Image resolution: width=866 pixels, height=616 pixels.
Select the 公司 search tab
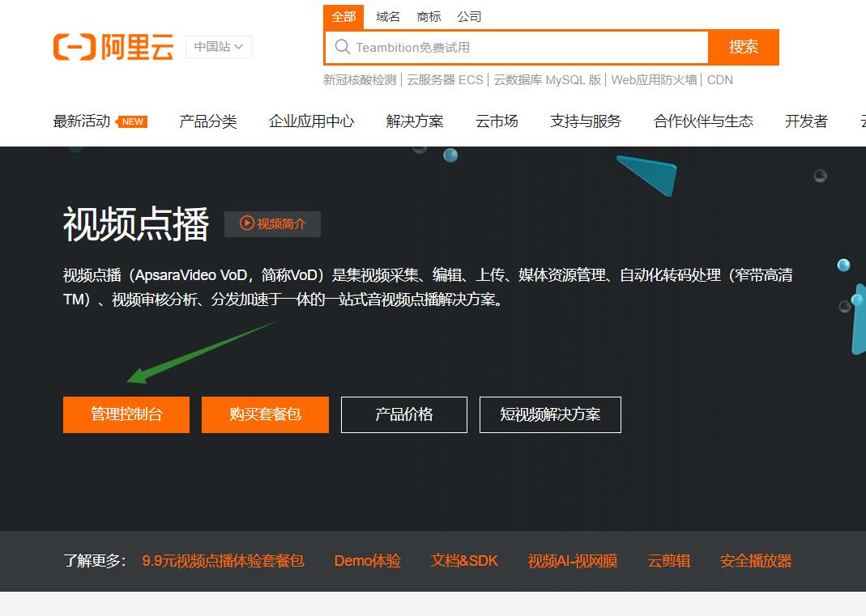click(469, 16)
